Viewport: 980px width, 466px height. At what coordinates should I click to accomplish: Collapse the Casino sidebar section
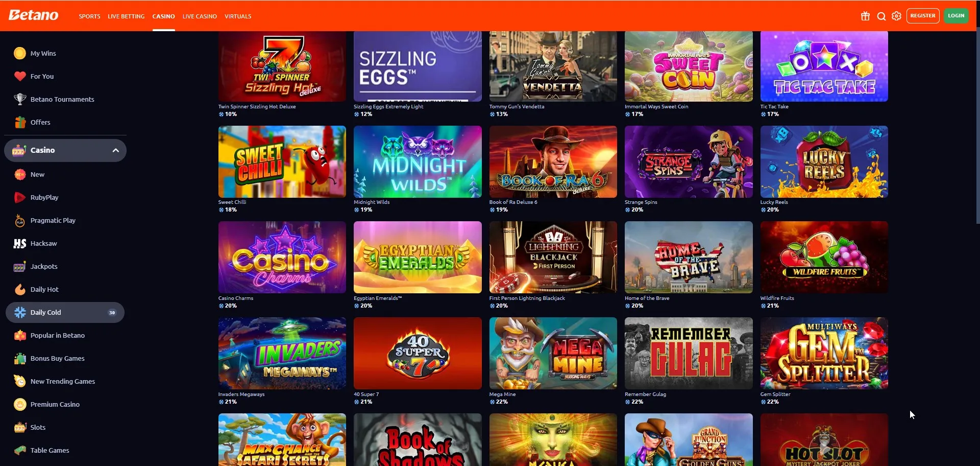[116, 150]
